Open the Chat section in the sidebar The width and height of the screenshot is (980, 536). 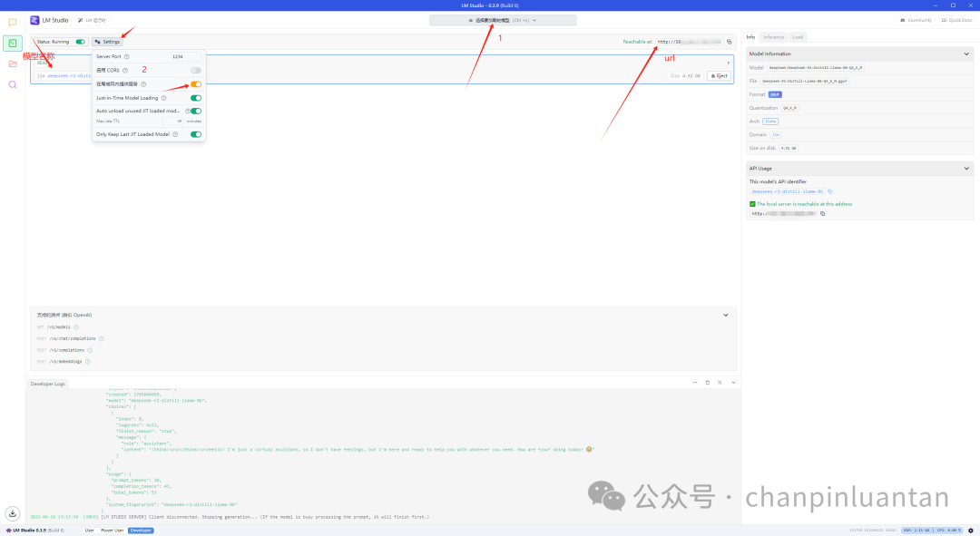[13, 23]
